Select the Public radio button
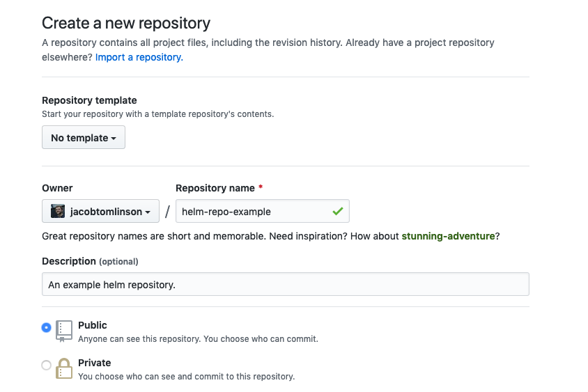The width and height of the screenshot is (588, 392). [46, 327]
